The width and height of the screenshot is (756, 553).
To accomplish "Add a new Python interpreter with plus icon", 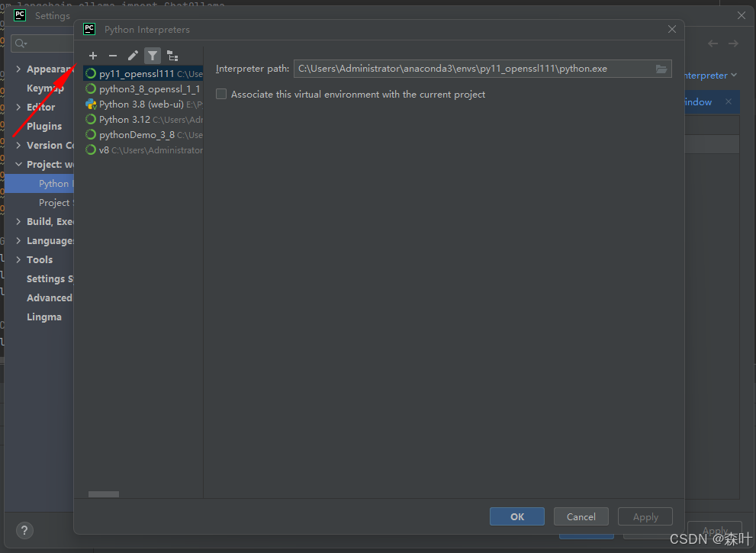I will click(93, 56).
